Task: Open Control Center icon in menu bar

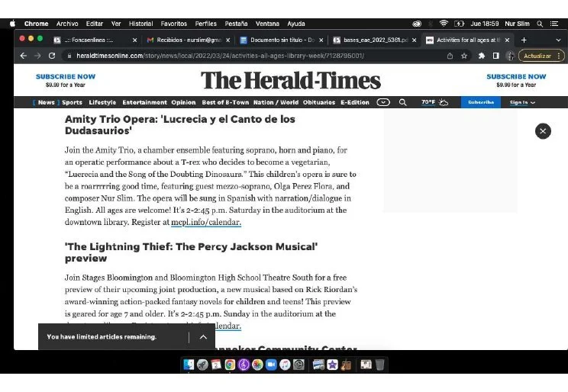Action: coord(553,24)
